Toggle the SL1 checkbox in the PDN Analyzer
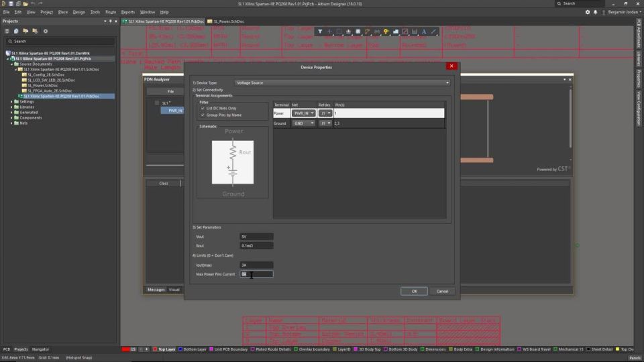The image size is (644, 362). click(x=157, y=103)
